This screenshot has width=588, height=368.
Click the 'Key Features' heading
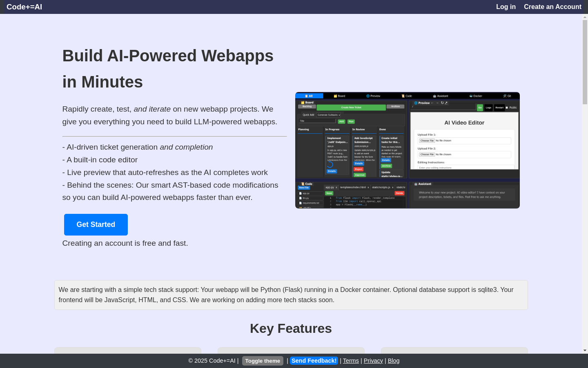point(291,328)
